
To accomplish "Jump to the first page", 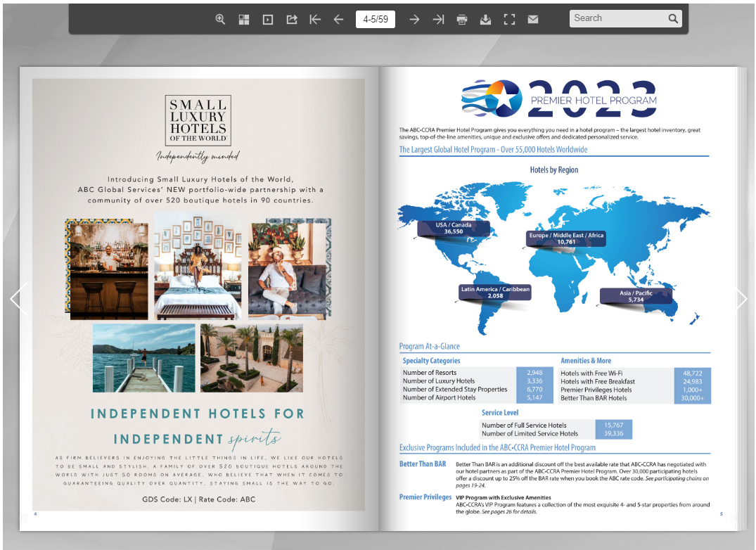I will [315, 19].
